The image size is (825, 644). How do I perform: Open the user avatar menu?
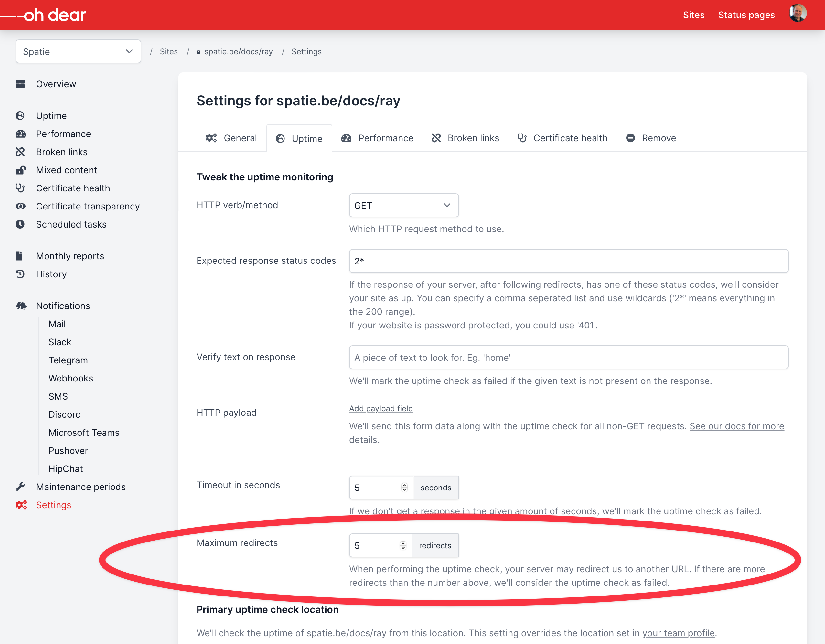click(x=798, y=14)
